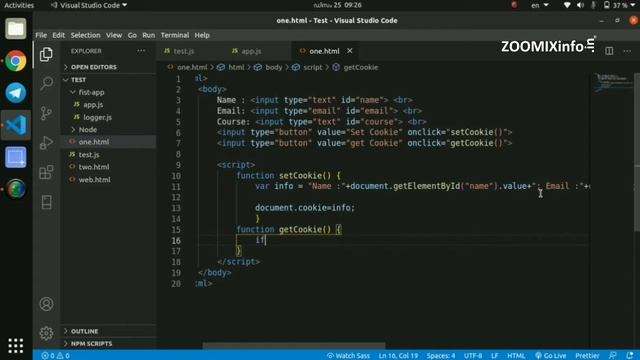Start Go Live server
This screenshot has width=640, height=360.
coord(551,356)
